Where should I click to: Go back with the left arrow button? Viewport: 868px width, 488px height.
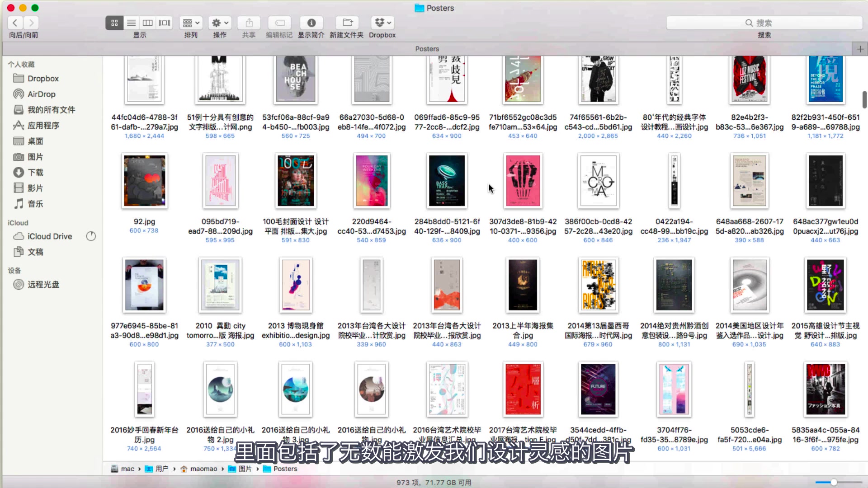click(x=15, y=23)
